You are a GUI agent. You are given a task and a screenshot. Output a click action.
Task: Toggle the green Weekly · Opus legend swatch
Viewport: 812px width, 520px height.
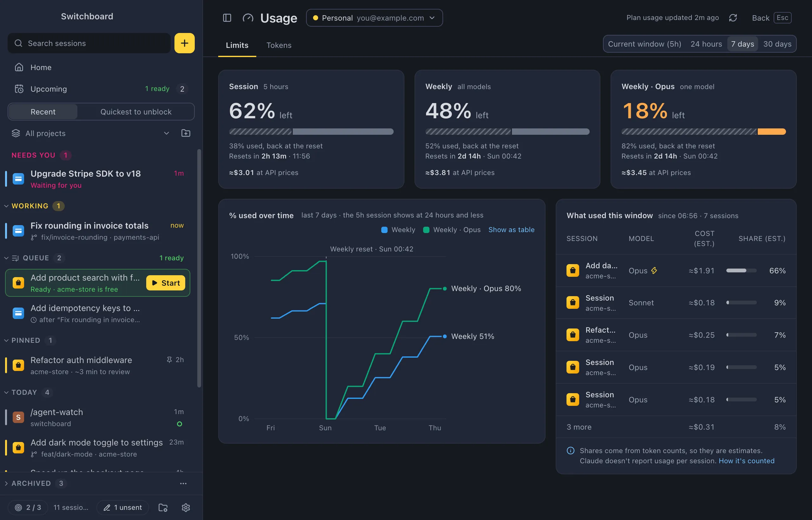point(426,230)
